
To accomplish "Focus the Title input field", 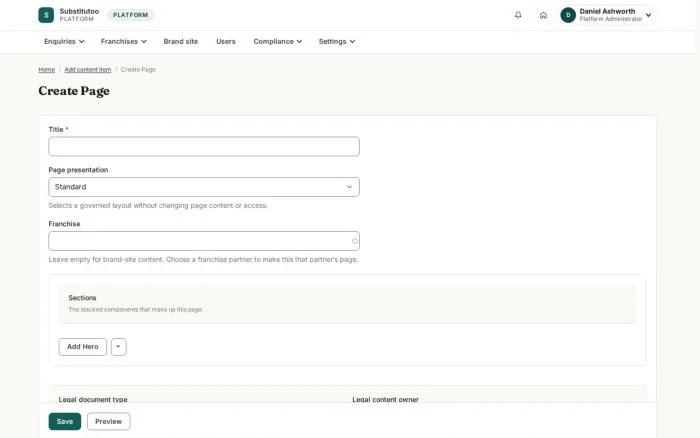I will point(204,146).
